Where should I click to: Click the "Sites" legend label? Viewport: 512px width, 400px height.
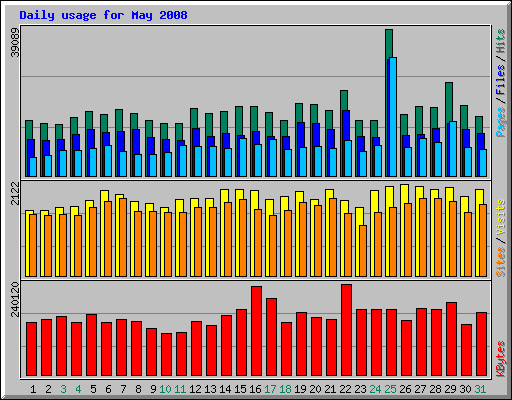point(501,262)
